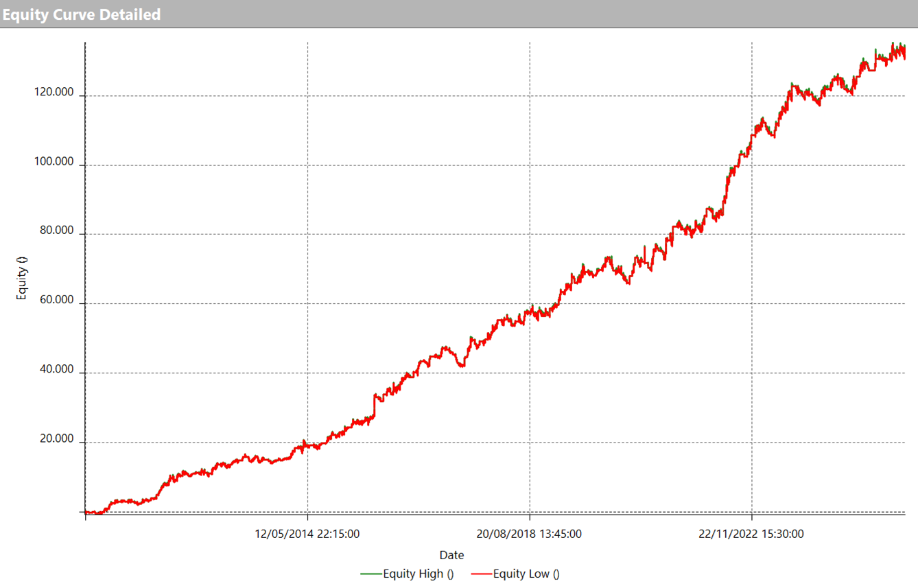
Task: Click where curve crosses the 20/08/2018 gridline
Action: (x=530, y=311)
